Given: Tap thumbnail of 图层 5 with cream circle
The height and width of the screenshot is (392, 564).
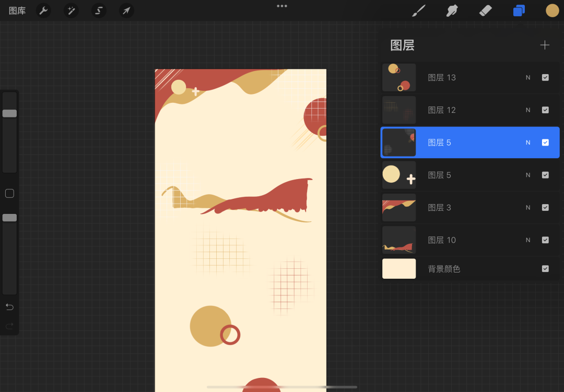Looking at the screenshot, I should 399,175.
